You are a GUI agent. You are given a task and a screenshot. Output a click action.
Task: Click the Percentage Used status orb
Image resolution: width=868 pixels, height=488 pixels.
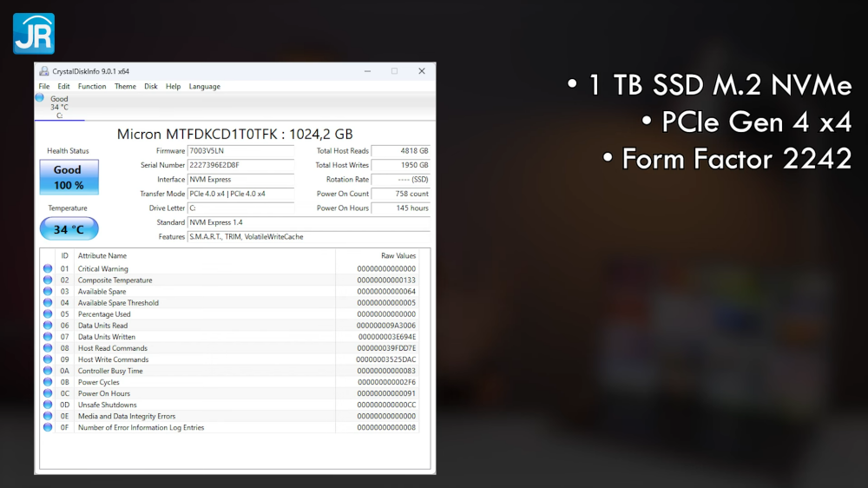(48, 314)
